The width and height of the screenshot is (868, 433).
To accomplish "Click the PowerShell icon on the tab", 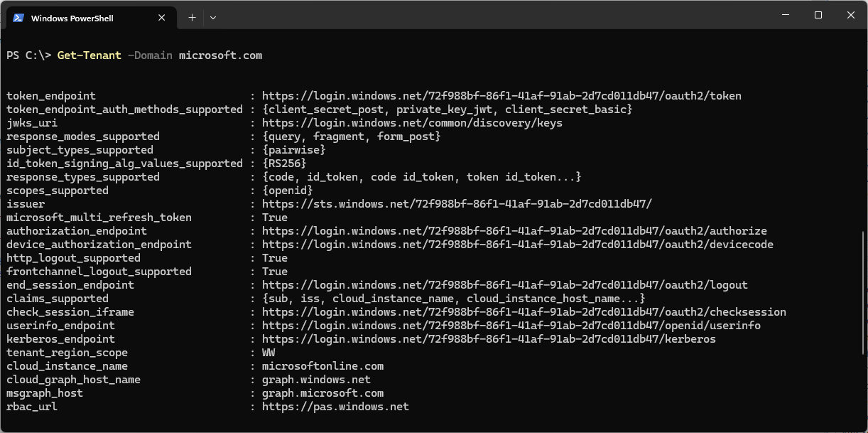I will tap(19, 18).
